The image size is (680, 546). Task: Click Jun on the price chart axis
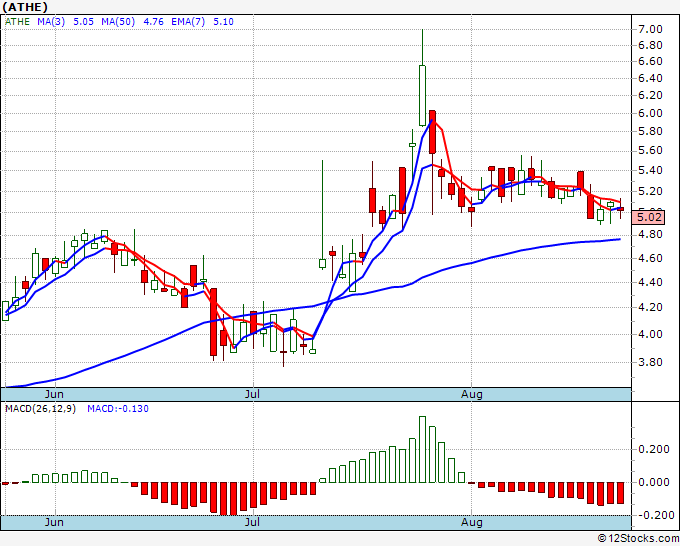click(x=54, y=394)
